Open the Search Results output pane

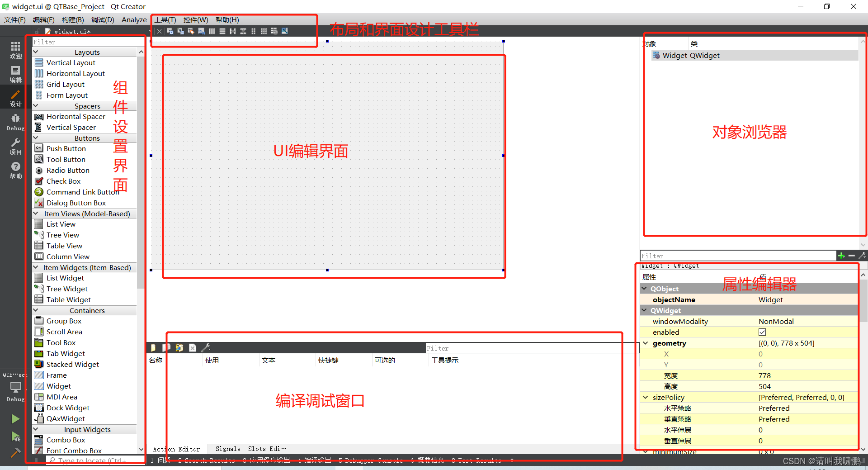point(207,461)
